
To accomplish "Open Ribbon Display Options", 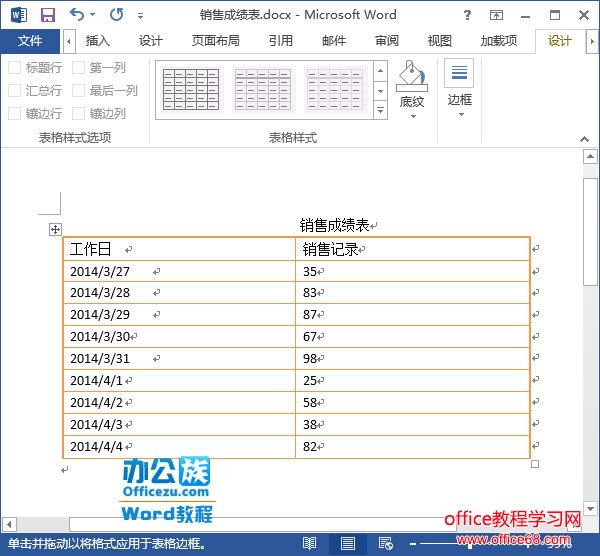I will tap(496, 15).
